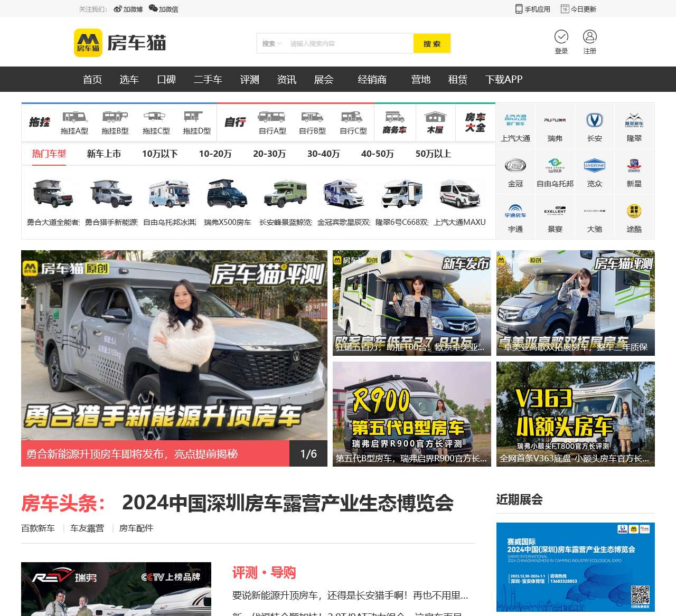Image resolution: width=676 pixels, height=616 pixels.
Task: Select the 自行C型 motorhome icon
Action: point(352,117)
